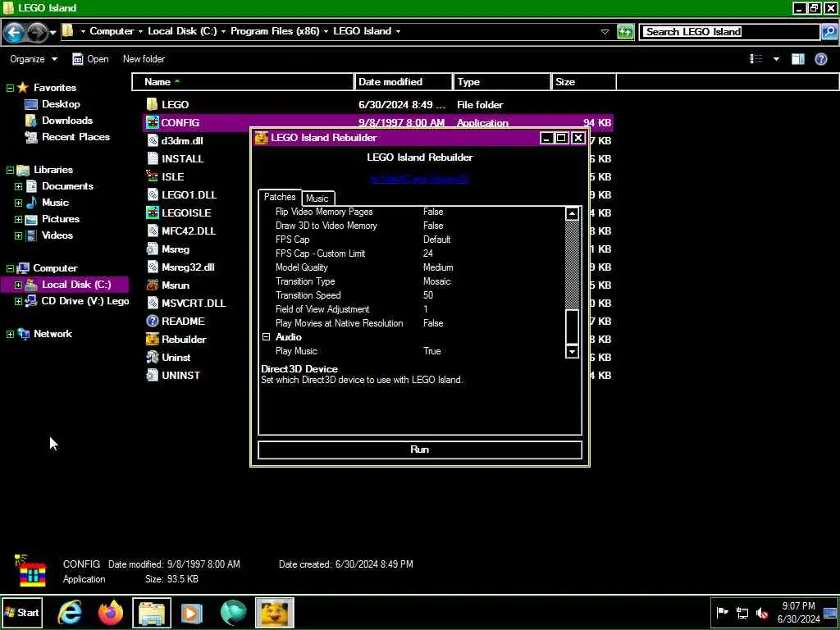Click the Action Center flag tray icon
This screenshot has height=630, width=840.
pyautogui.click(x=722, y=613)
